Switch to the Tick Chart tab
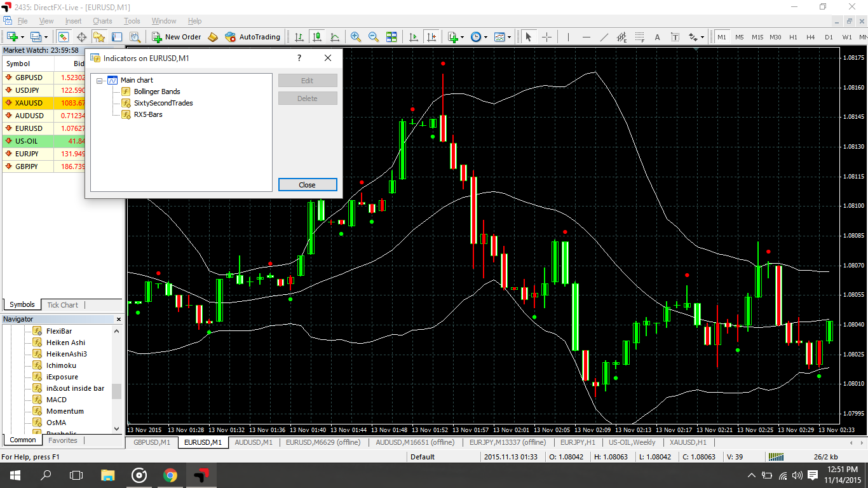Image resolution: width=868 pixels, height=488 pixels. coord(62,305)
